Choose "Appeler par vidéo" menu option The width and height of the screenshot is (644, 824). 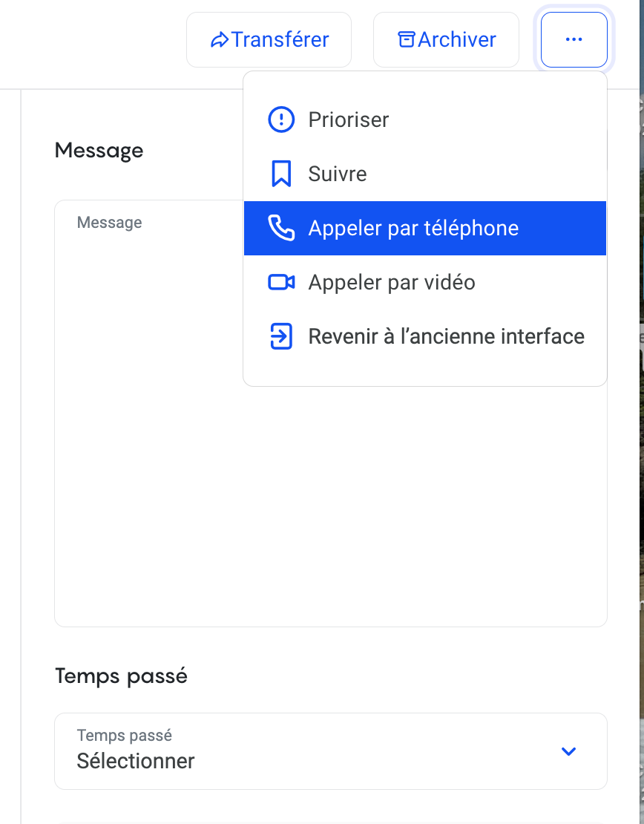(x=392, y=283)
